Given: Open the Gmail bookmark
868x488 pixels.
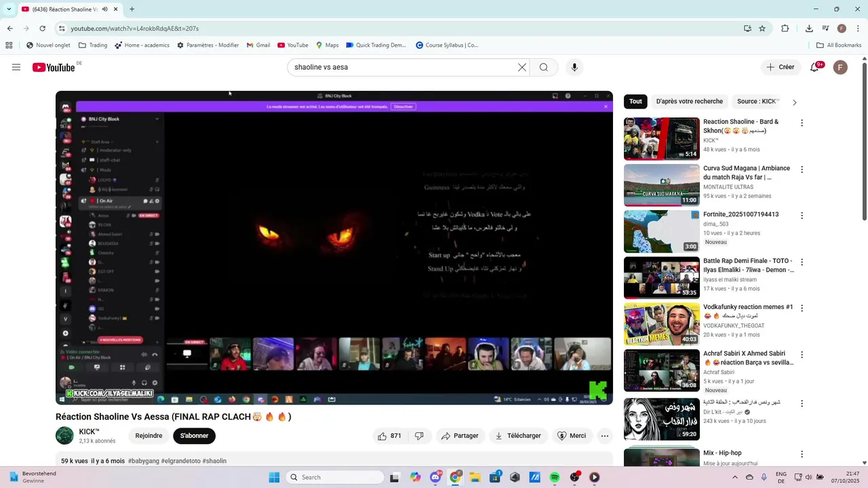Looking at the screenshot, I should click(258, 45).
